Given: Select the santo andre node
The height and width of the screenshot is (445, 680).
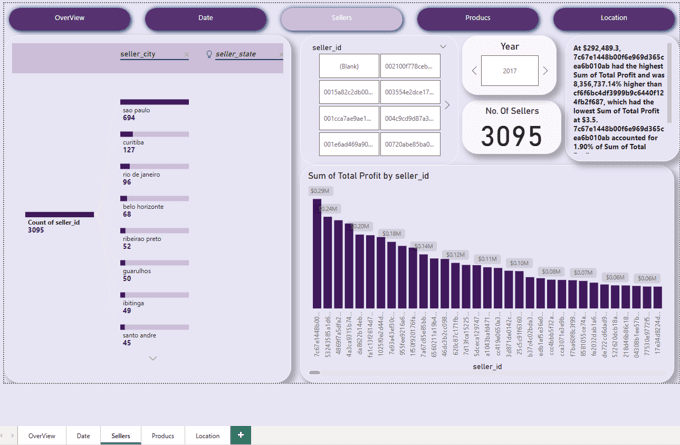Looking at the screenshot, I should tap(154, 335).
